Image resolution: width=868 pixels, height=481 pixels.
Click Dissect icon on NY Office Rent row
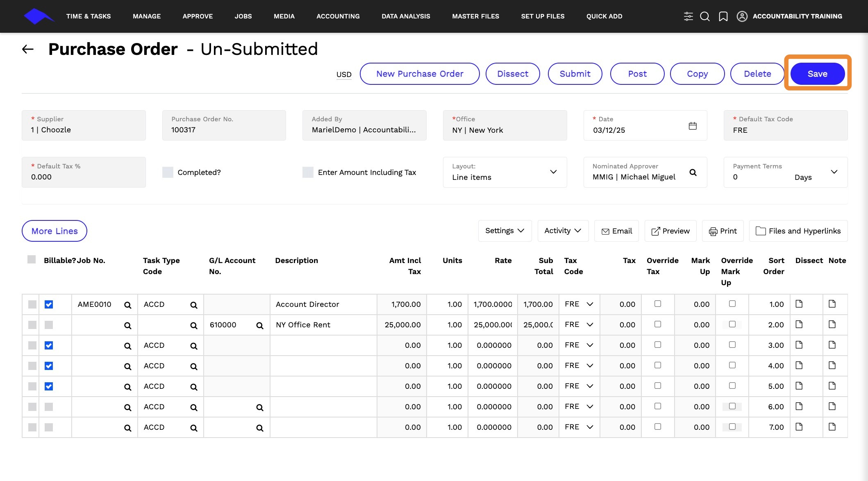pos(799,324)
